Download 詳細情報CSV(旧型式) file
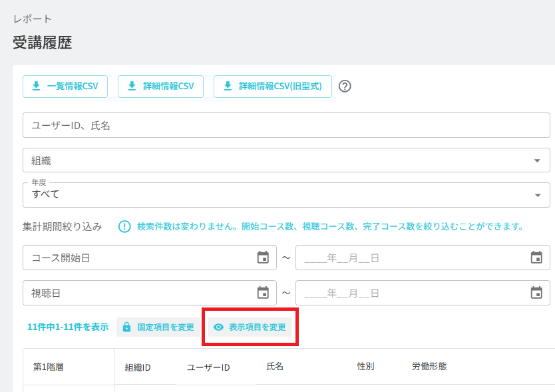Viewport: 555px width, 392px height. coord(273,87)
